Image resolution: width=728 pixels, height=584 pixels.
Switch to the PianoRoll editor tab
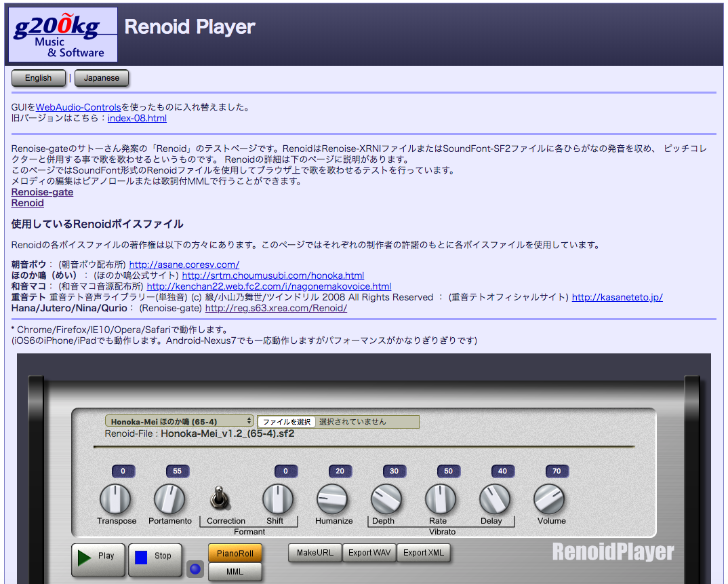point(235,553)
